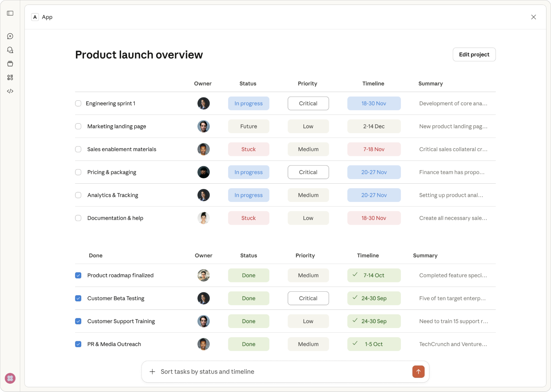
Task: Select the Priority column header
Action: [307, 83]
